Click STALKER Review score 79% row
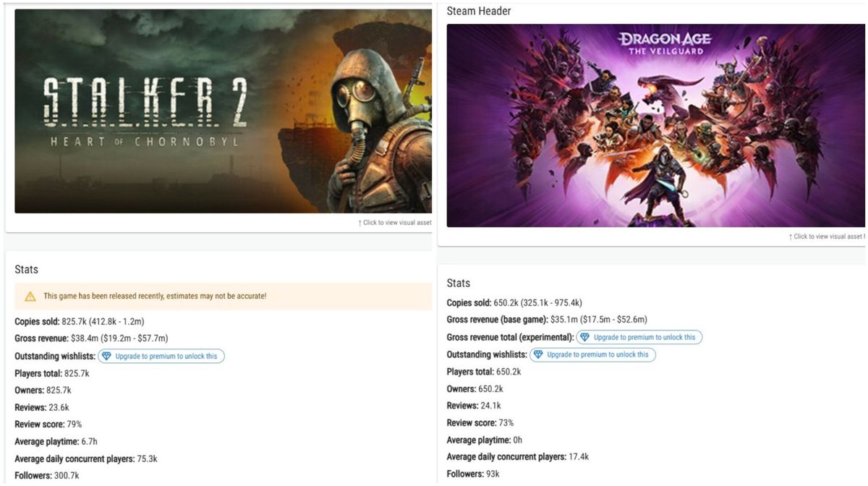The height and width of the screenshot is (486, 868). click(x=49, y=425)
